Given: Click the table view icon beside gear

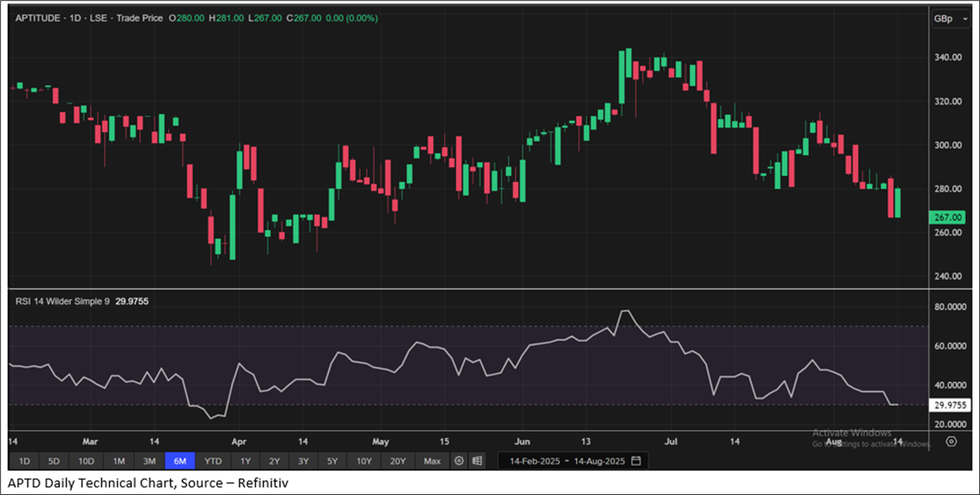Looking at the screenshot, I should coord(477,461).
